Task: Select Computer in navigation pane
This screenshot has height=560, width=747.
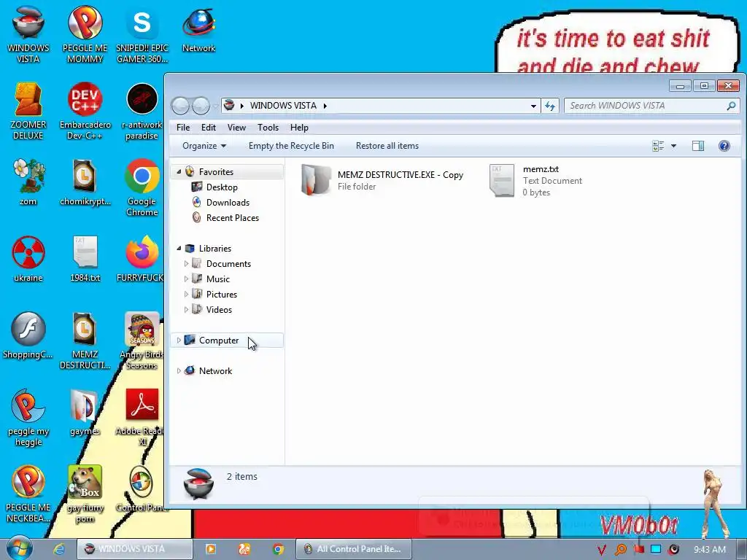Action: (227, 340)
